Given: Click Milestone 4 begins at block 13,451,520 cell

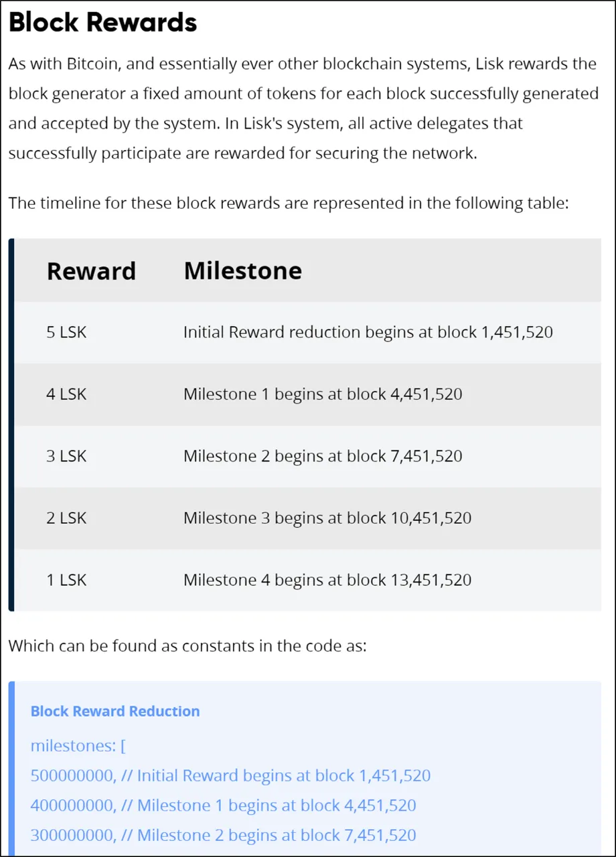Looking at the screenshot, I should tap(327, 580).
